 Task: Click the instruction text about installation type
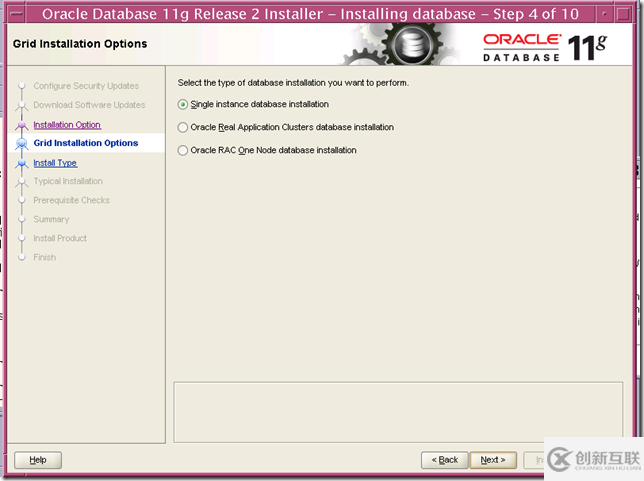coord(293,83)
